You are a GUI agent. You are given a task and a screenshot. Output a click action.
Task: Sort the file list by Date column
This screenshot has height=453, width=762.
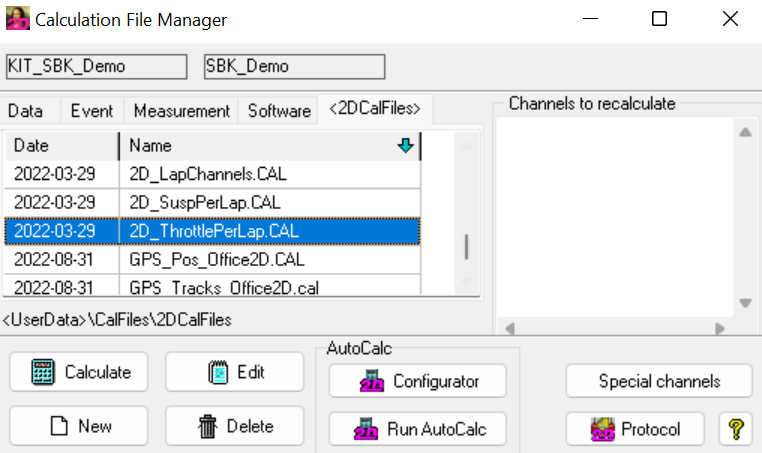60,146
